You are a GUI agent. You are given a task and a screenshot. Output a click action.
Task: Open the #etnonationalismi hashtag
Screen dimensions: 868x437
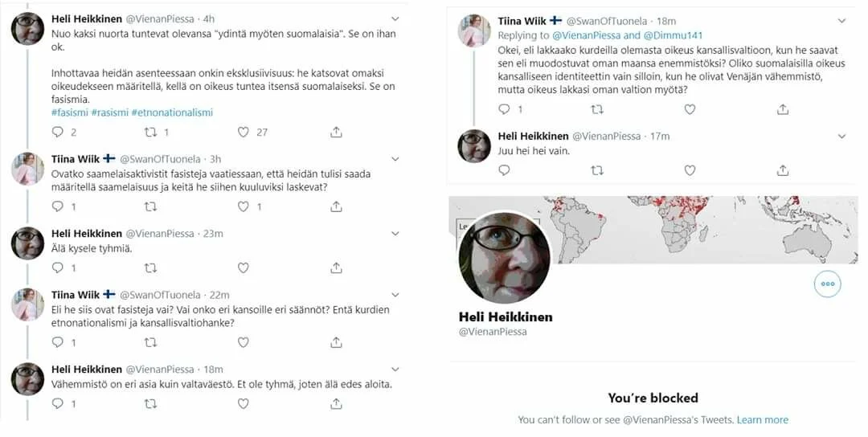[x=172, y=112]
